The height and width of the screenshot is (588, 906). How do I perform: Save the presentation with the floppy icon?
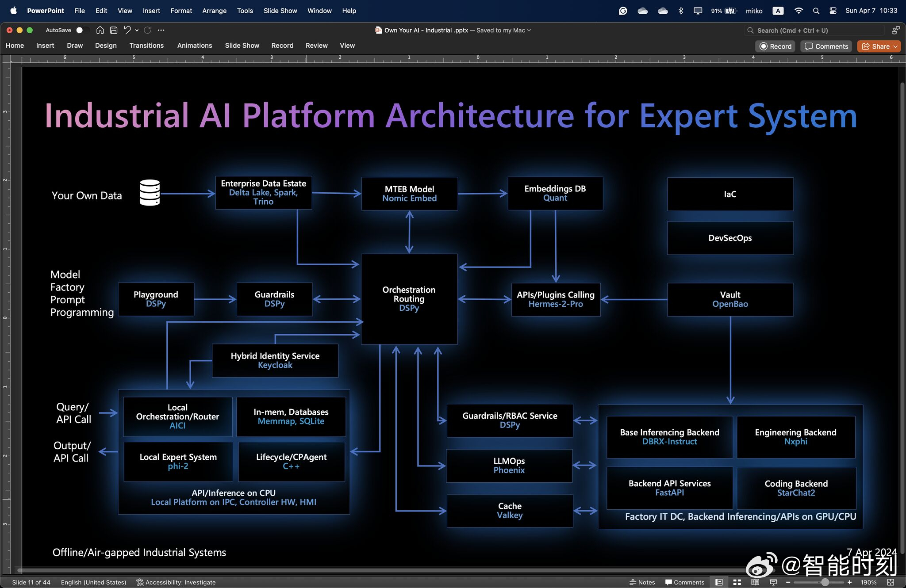(114, 30)
